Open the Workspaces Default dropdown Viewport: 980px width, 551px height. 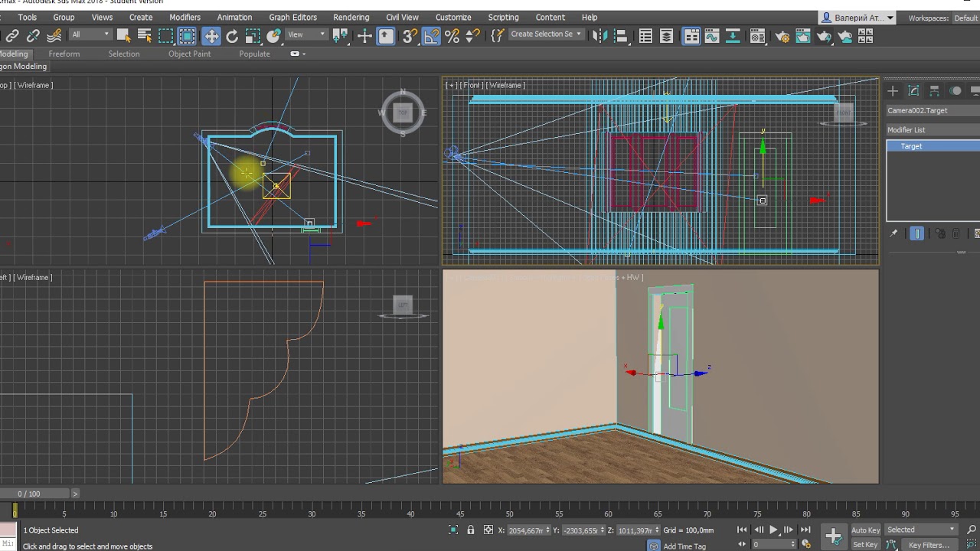pyautogui.click(x=965, y=18)
